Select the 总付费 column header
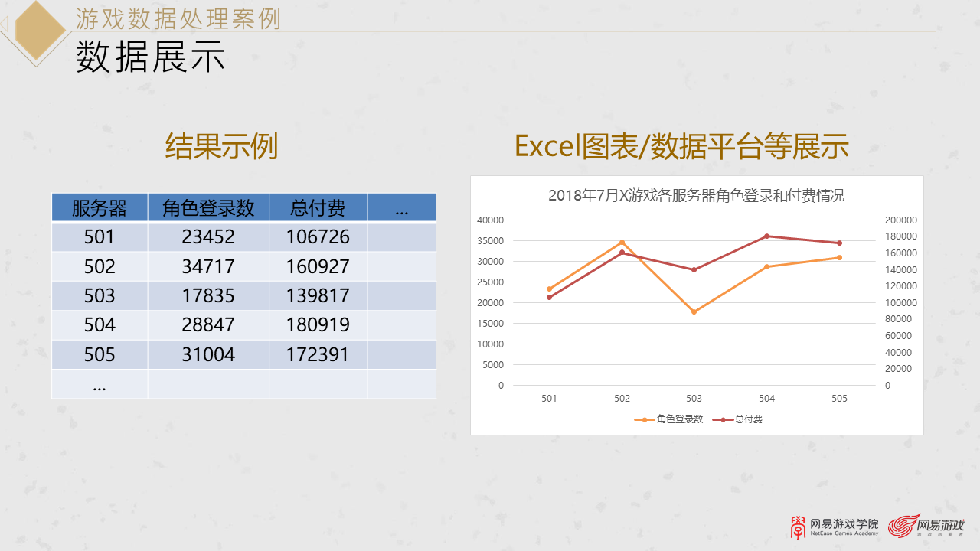Viewport: 980px width, 551px height. (318, 207)
